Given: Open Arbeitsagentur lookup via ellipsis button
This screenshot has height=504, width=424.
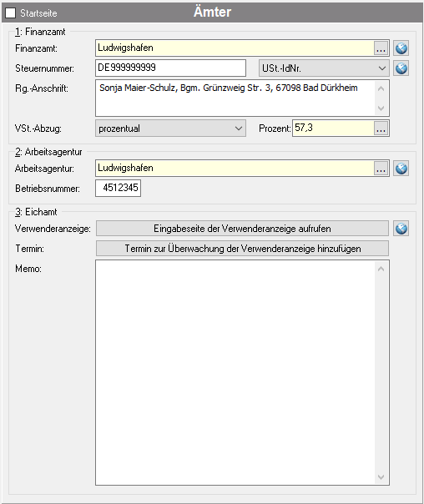Looking at the screenshot, I should click(x=381, y=169).
